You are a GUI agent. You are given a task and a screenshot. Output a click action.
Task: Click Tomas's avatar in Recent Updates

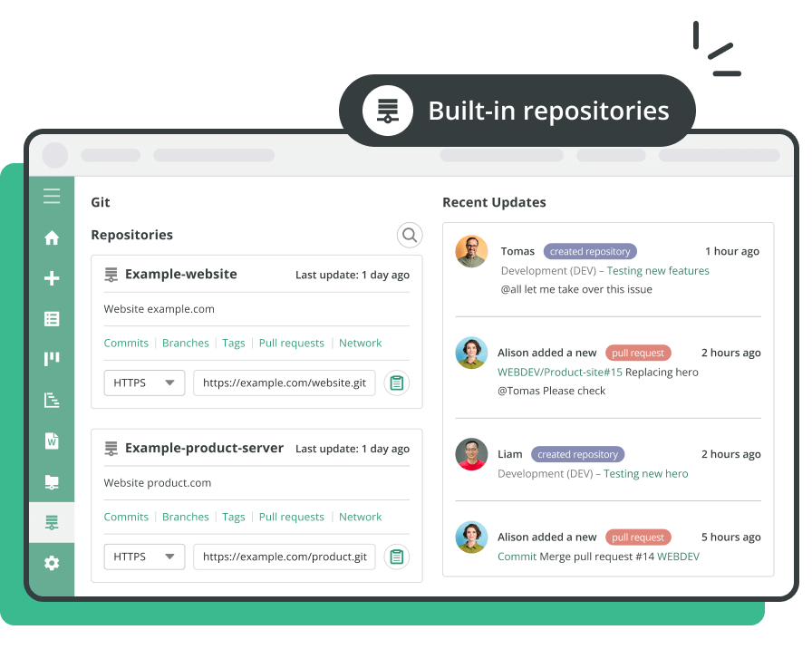tap(471, 252)
